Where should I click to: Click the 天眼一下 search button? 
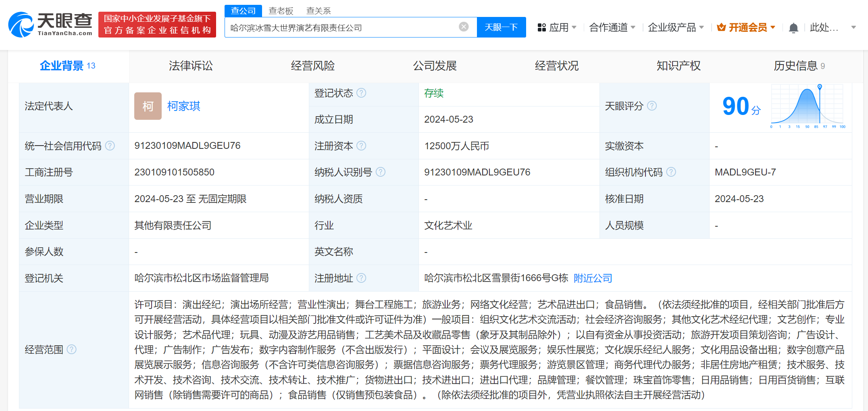(x=501, y=27)
